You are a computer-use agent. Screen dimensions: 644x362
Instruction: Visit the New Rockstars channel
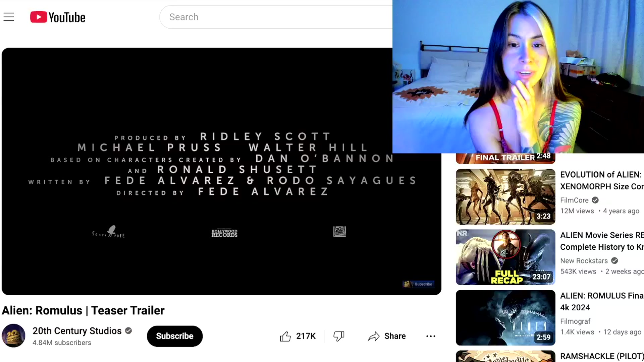coord(584,261)
